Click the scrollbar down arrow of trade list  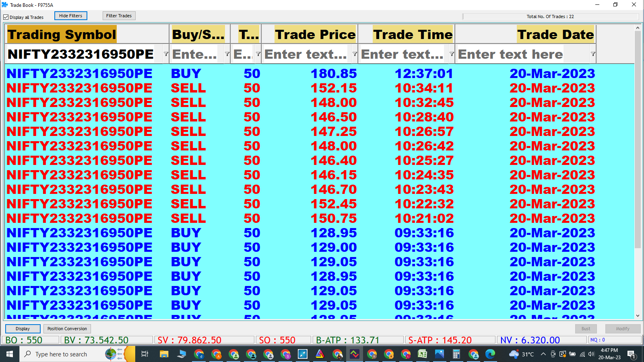coord(638,316)
